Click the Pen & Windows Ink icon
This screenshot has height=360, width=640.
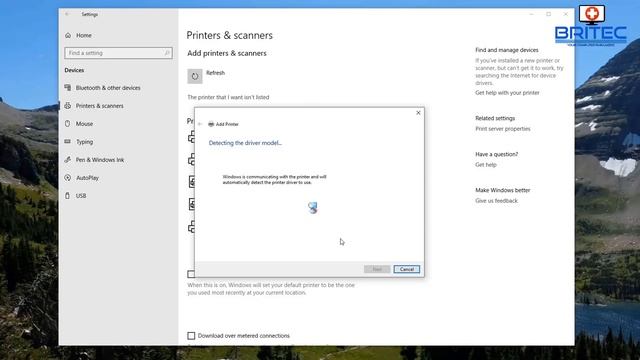68,159
